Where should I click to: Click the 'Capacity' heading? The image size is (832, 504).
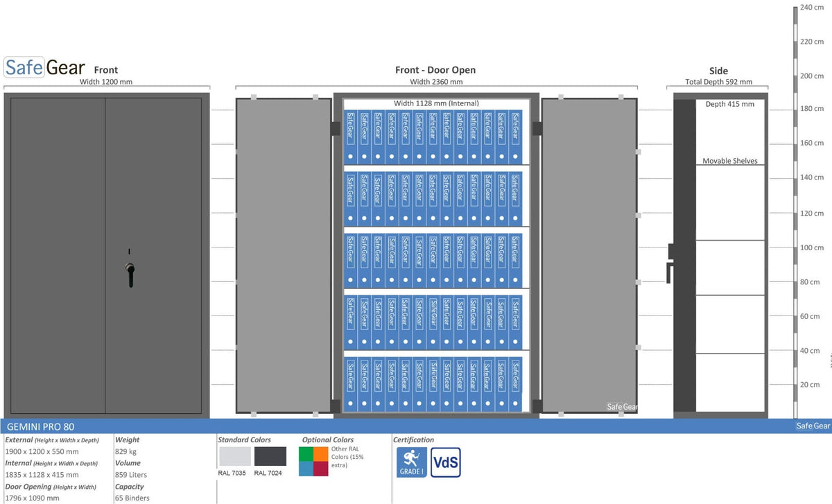pos(130,486)
